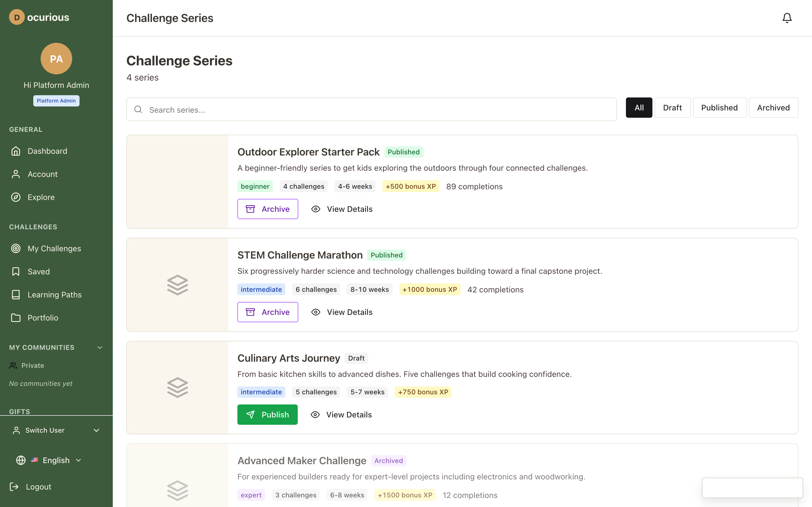The height and width of the screenshot is (507, 812).
Task: Publish the Culinary Arts Journey series
Action: [267, 414]
